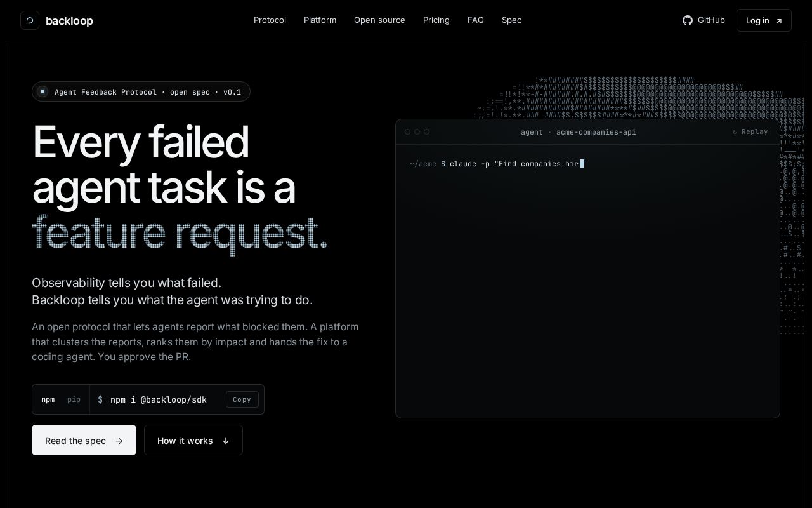812x508 pixels.
Task: Open the Platform nav item
Action: 320,20
